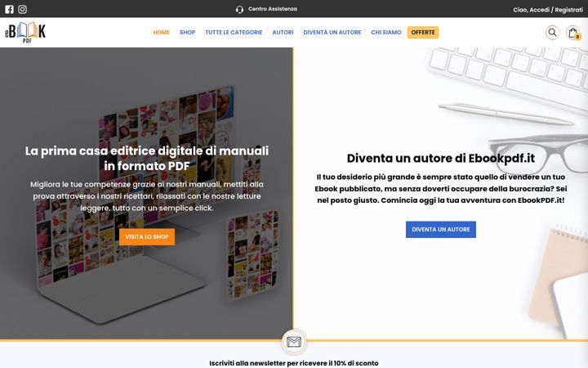This screenshot has height=368, width=588.
Task: Open TUTTE LE CATEGORIE menu
Action: (234, 32)
